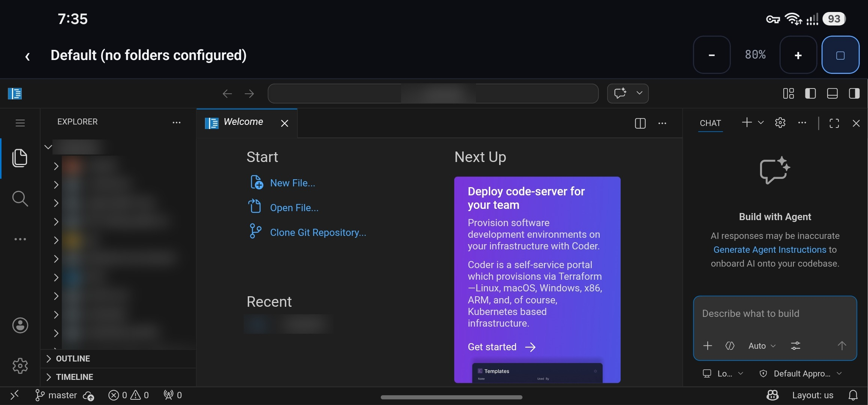The height and width of the screenshot is (405, 868).
Task: Decrease zoom with minus button
Action: click(712, 55)
